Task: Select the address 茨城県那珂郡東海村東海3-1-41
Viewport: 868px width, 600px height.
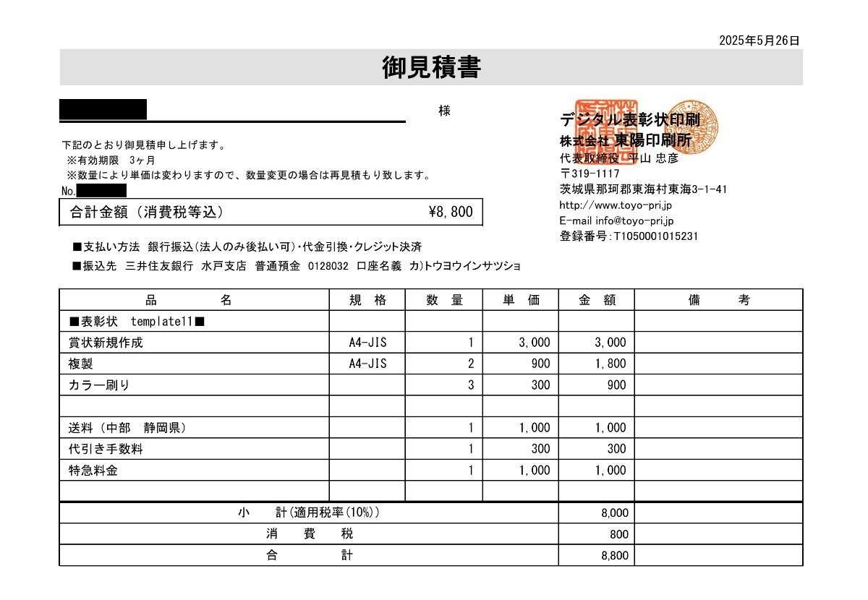Action: point(643,189)
